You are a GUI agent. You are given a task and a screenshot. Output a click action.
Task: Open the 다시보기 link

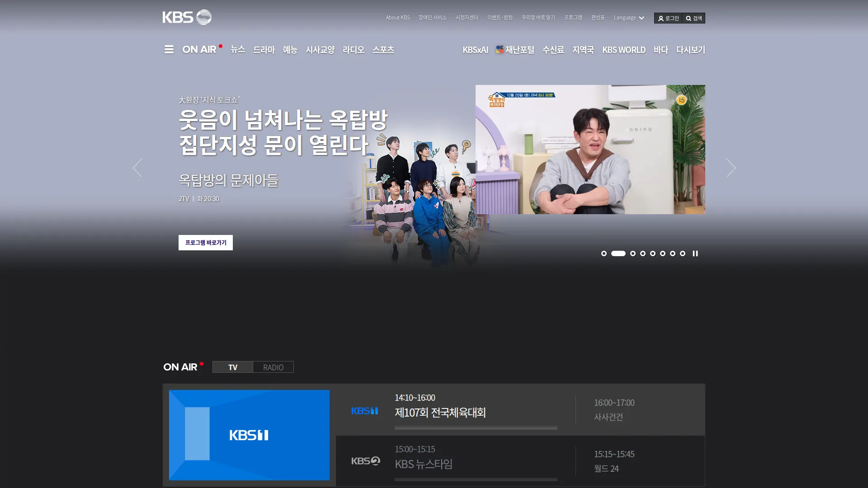(x=691, y=50)
